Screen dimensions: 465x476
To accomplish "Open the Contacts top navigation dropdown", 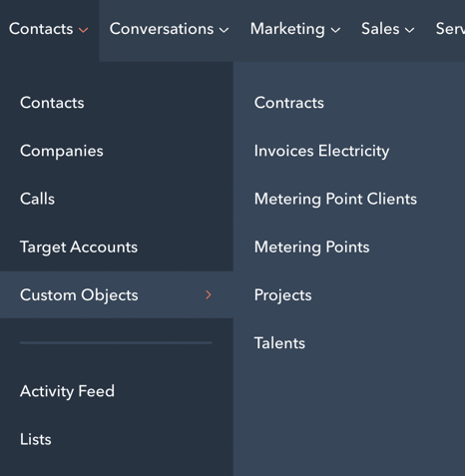I will [49, 29].
